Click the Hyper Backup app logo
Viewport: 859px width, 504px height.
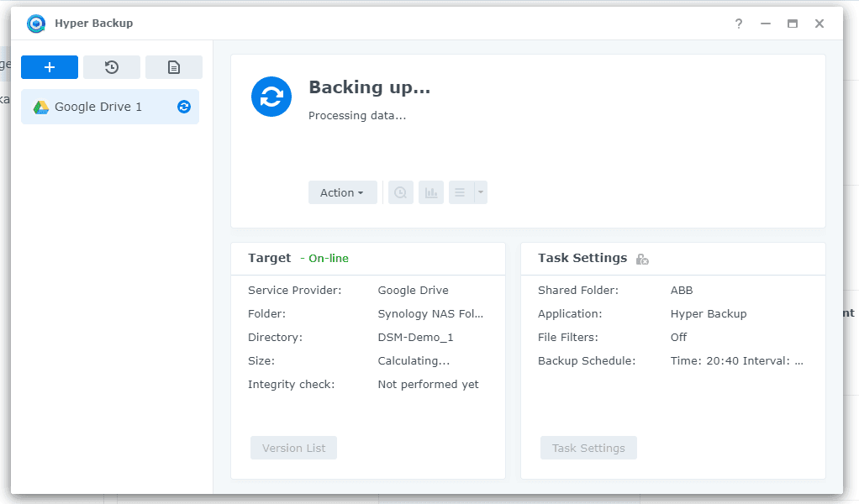(x=36, y=24)
